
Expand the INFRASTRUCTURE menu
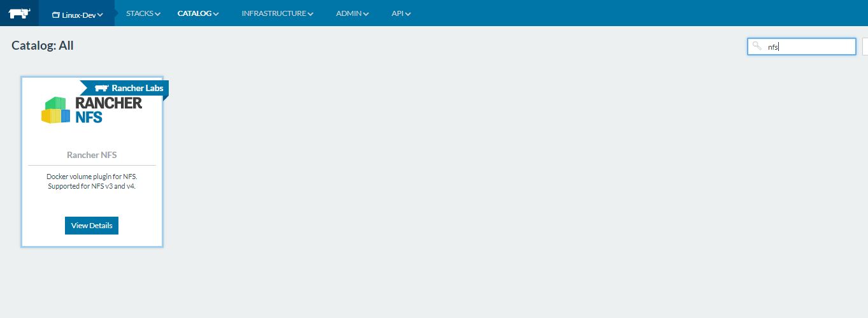278,13
